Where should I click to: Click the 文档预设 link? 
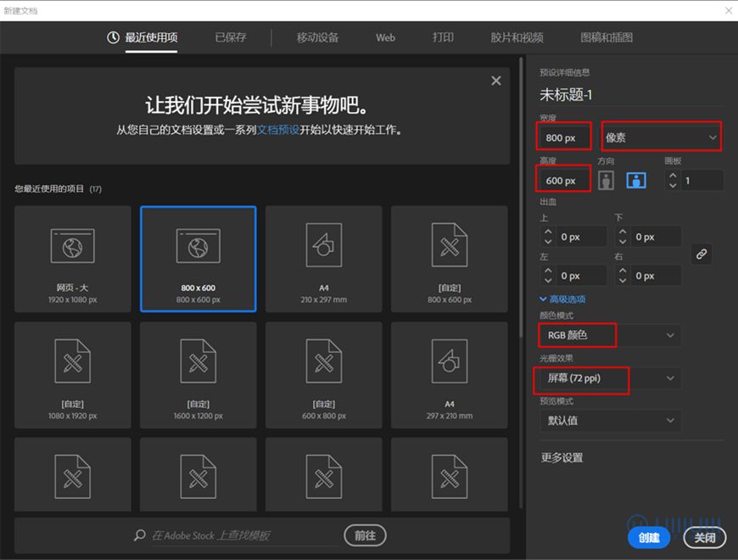click(x=278, y=130)
